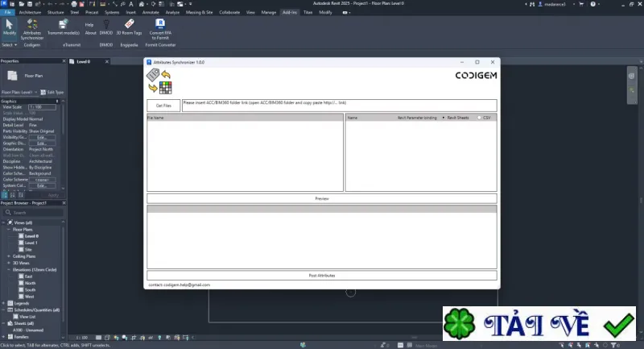Start the 3D Room Tags tool
The height and width of the screenshot is (349, 644).
(129, 27)
